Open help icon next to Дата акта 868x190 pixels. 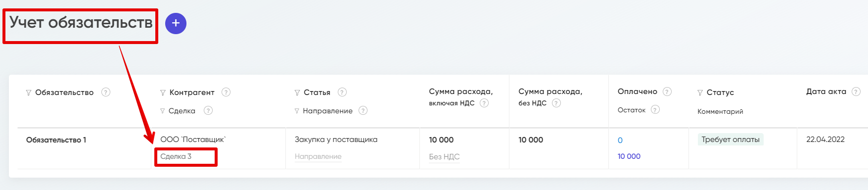pyautogui.click(x=856, y=92)
